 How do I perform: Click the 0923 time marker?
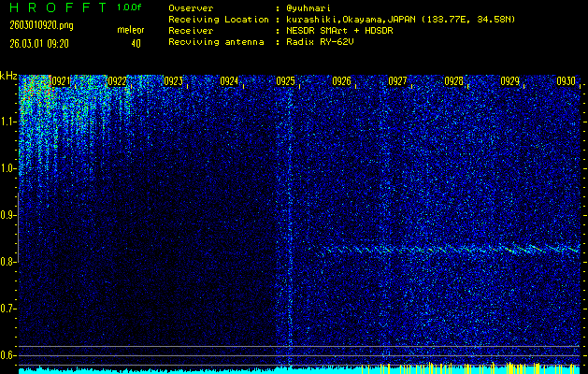(173, 81)
